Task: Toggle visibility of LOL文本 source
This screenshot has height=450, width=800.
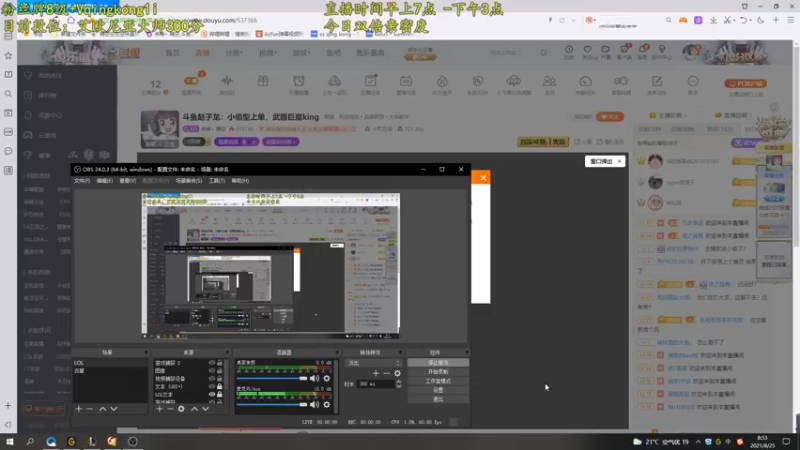Action: [212, 394]
